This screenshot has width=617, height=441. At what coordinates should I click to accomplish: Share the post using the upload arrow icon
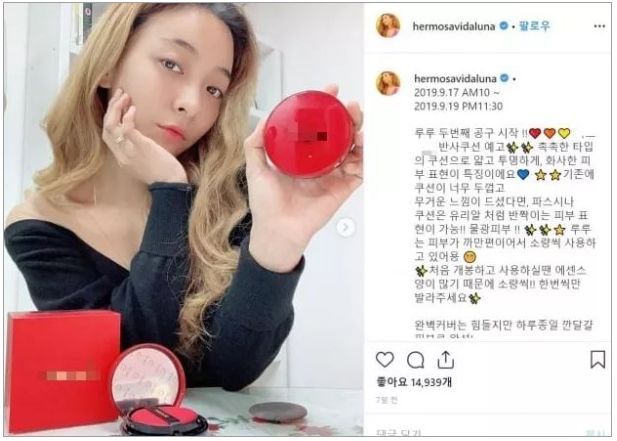(445, 360)
